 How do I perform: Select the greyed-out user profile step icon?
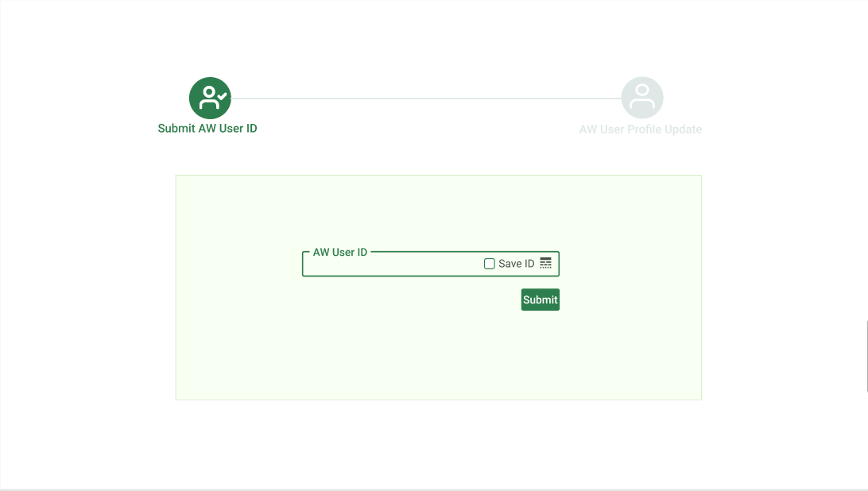point(642,98)
